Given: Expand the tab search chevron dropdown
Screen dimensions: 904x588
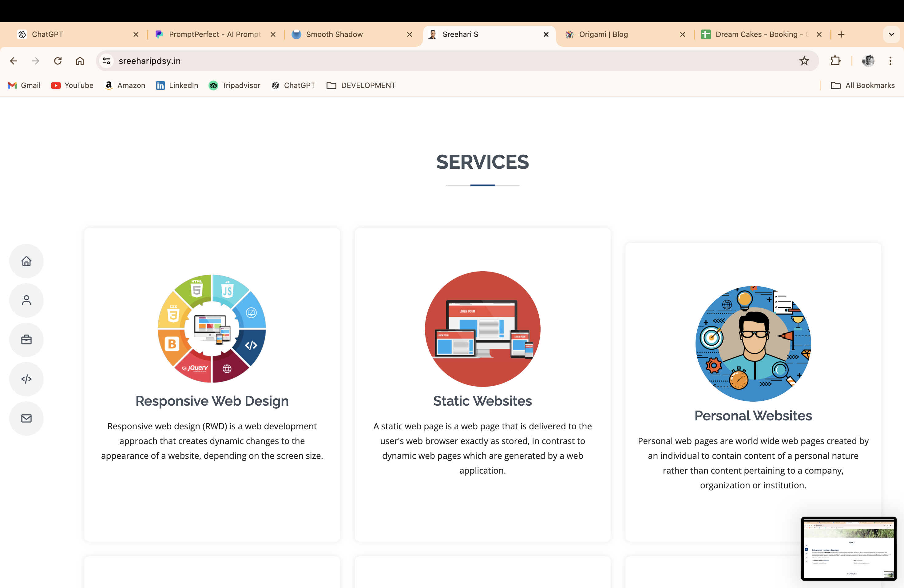Looking at the screenshot, I should click(891, 34).
